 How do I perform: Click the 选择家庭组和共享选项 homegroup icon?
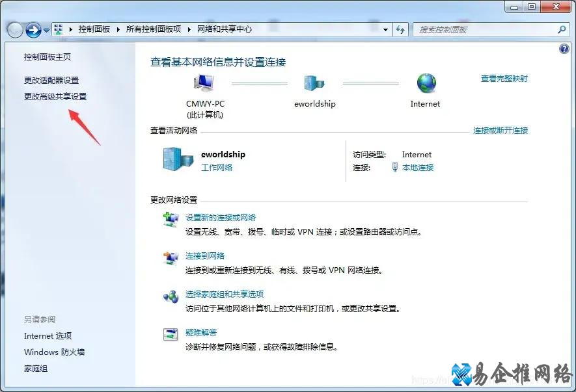coord(171,296)
